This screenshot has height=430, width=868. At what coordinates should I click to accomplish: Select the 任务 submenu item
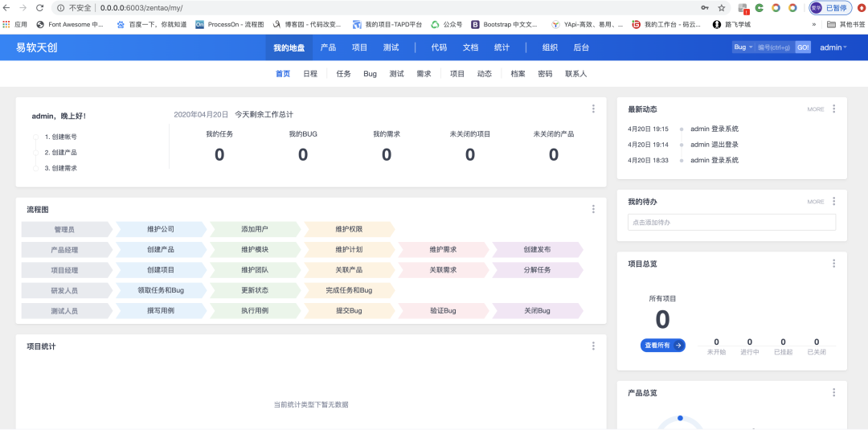(x=344, y=74)
